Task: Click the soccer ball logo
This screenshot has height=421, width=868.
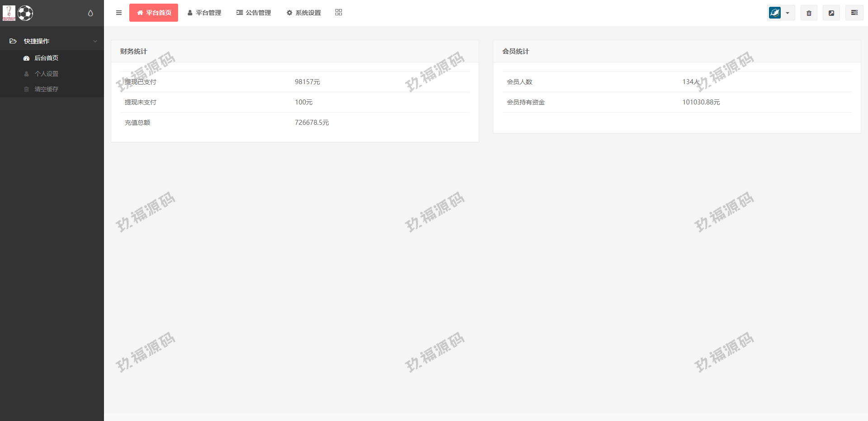Action: click(x=25, y=13)
